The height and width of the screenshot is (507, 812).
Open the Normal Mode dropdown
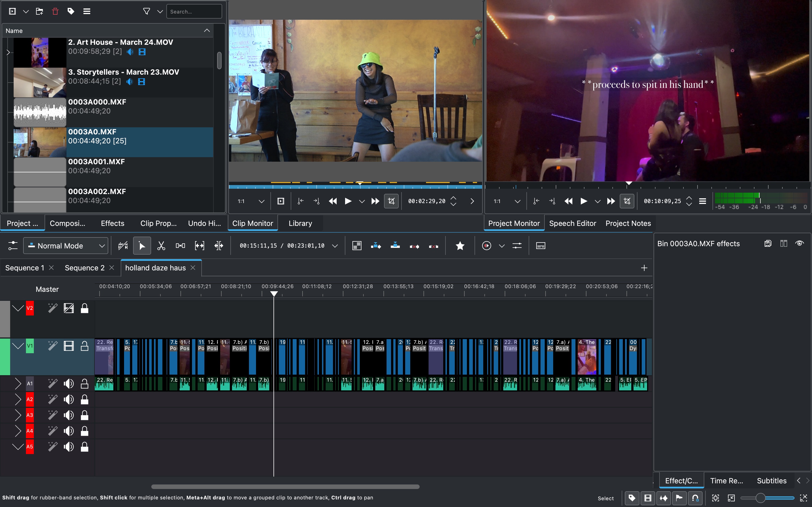66,246
